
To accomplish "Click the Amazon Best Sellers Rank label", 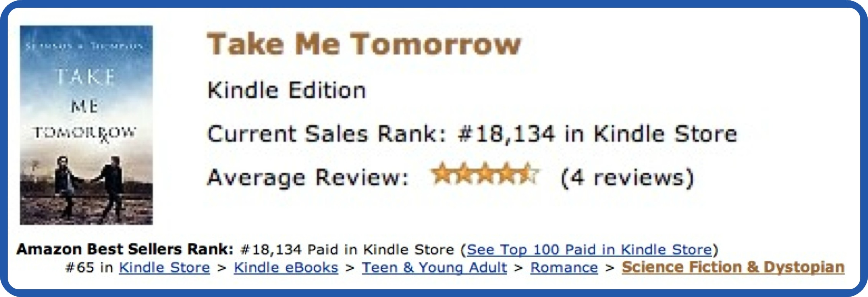I will click(x=125, y=249).
